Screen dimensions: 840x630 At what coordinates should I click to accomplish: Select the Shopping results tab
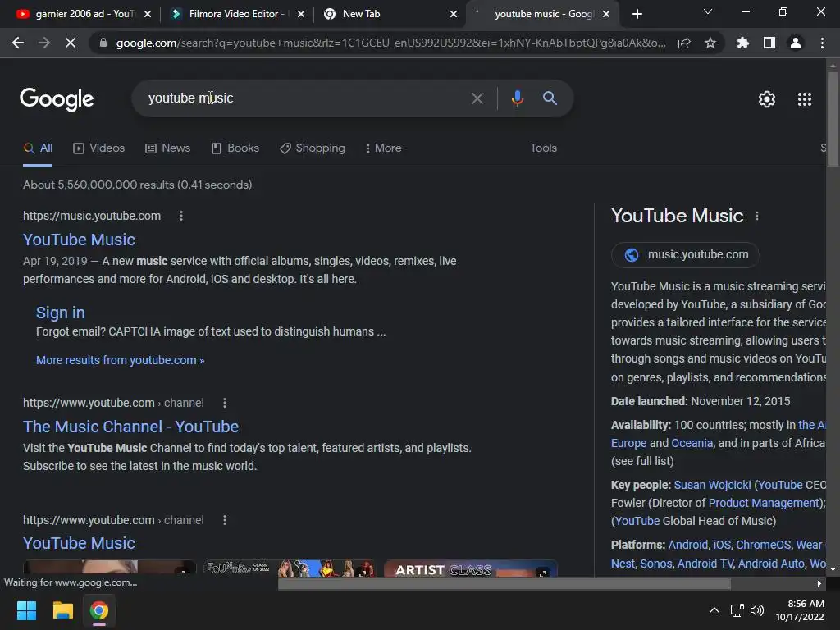click(313, 148)
